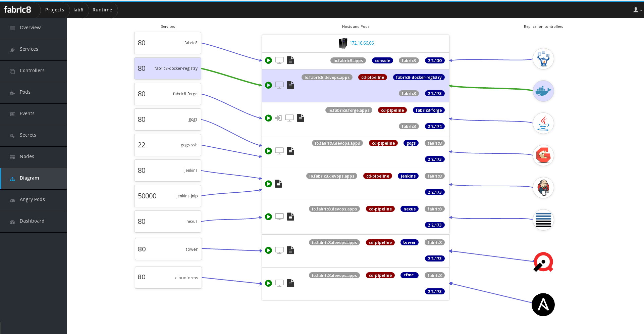Click the Java fabric8-forge controller icon
The width and height of the screenshot is (644, 334).
coord(543,123)
